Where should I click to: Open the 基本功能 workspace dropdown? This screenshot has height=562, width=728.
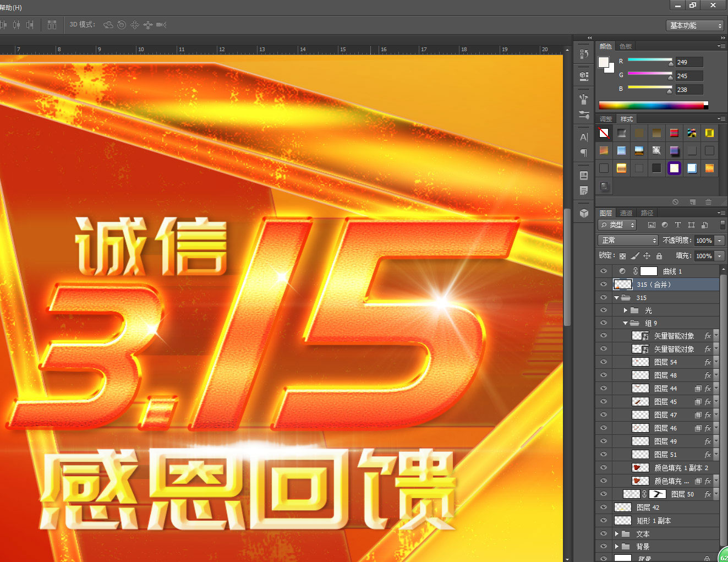(696, 25)
